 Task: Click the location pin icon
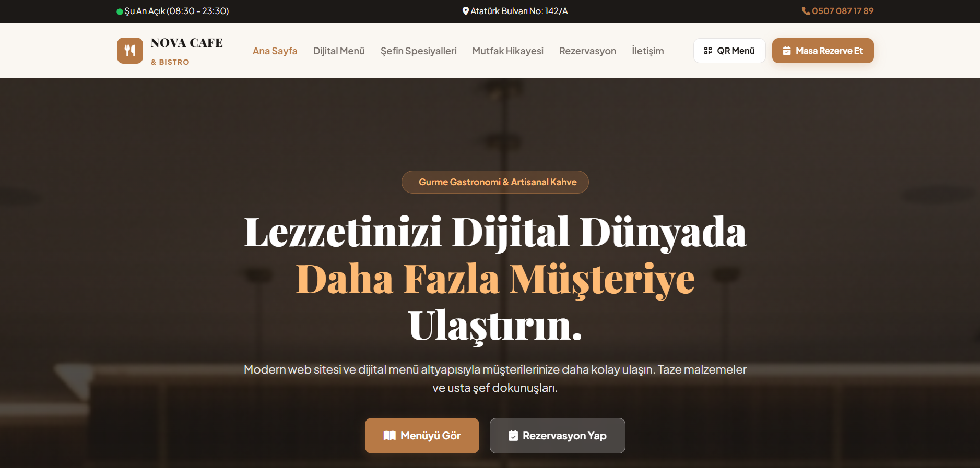click(466, 11)
